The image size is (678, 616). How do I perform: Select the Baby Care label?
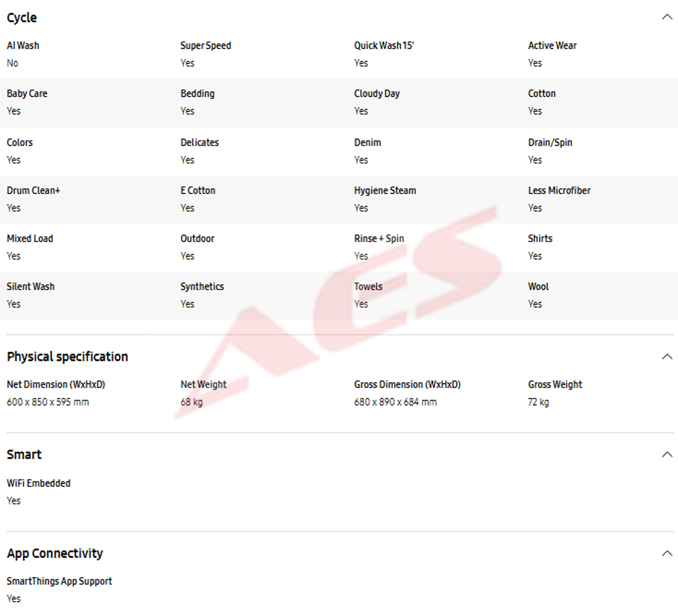coord(27,94)
